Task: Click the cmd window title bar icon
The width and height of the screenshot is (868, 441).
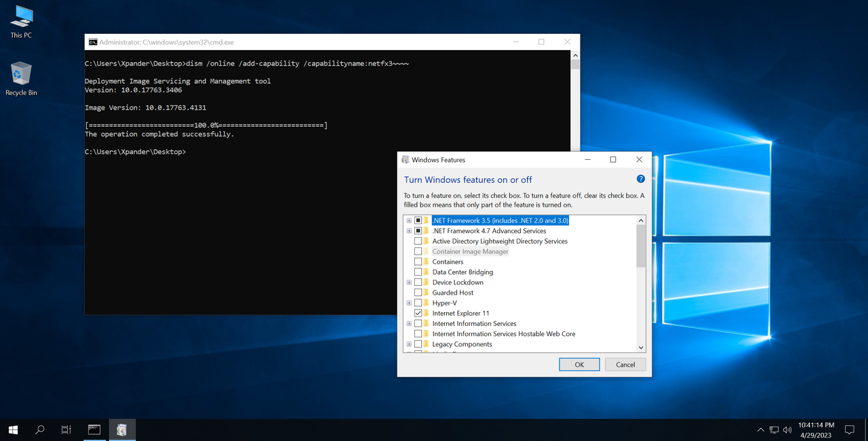Action: coord(93,42)
